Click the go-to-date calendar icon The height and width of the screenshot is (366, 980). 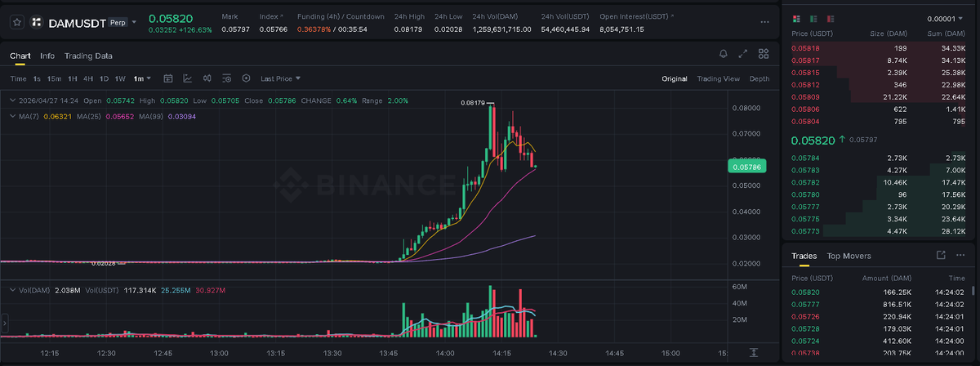point(168,78)
